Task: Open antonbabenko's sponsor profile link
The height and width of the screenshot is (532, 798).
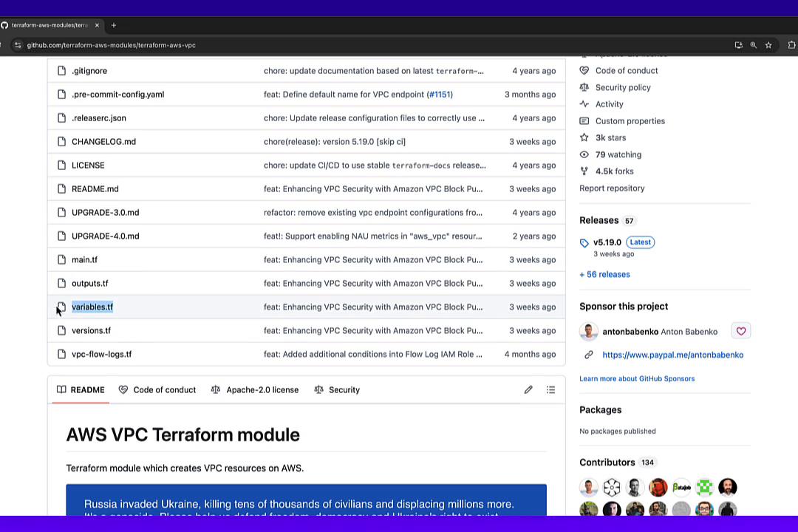Action: point(660,332)
